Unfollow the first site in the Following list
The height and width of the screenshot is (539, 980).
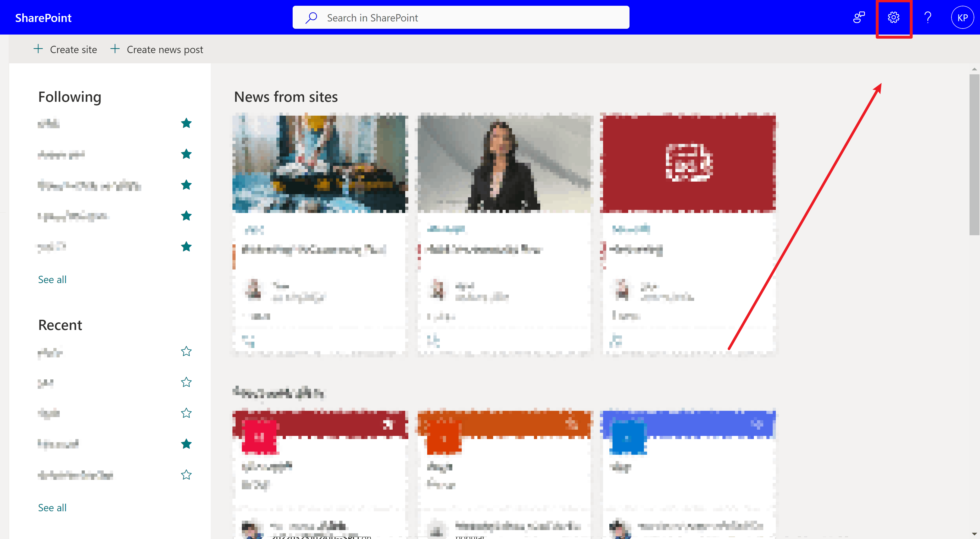click(x=186, y=123)
